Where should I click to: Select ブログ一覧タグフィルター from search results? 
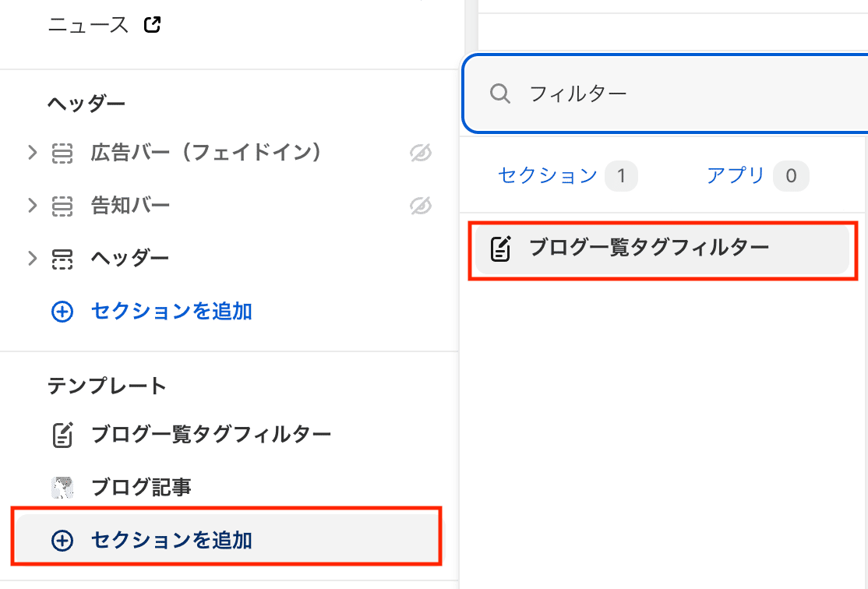(x=662, y=249)
